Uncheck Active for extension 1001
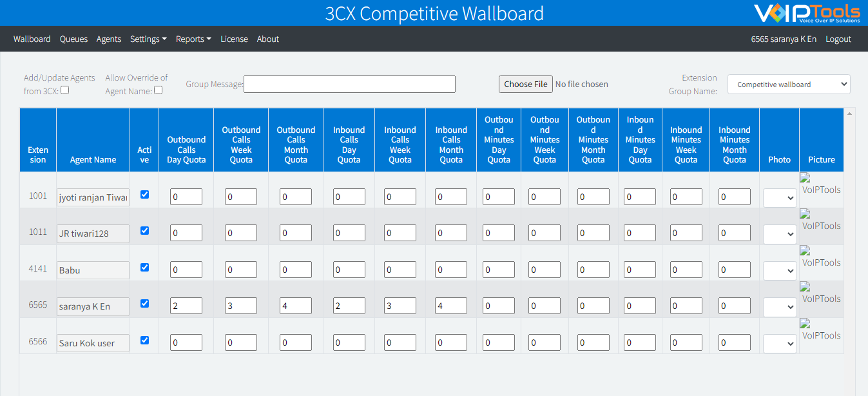This screenshot has height=396, width=868. pyautogui.click(x=144, y=194)
